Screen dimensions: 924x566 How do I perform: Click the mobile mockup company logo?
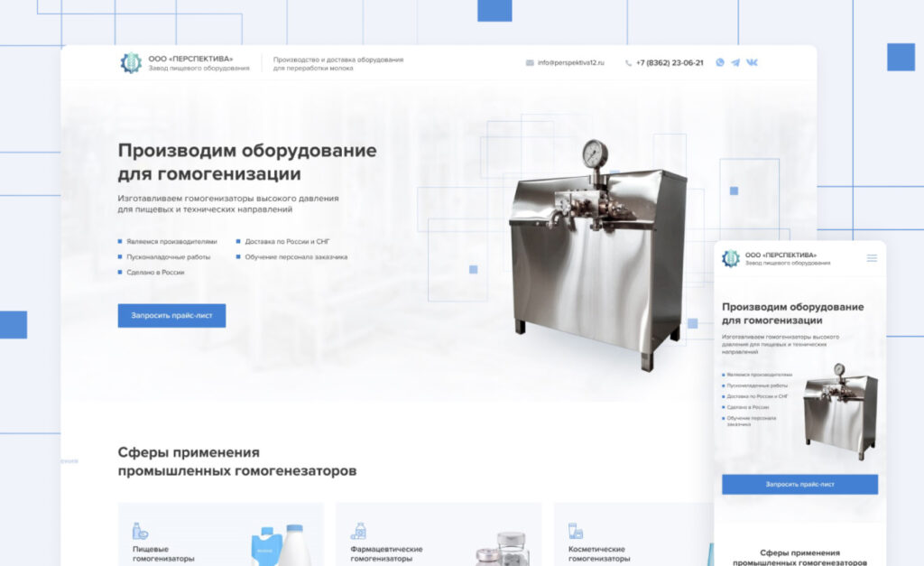pyautogui.click(x=731, y=258)
